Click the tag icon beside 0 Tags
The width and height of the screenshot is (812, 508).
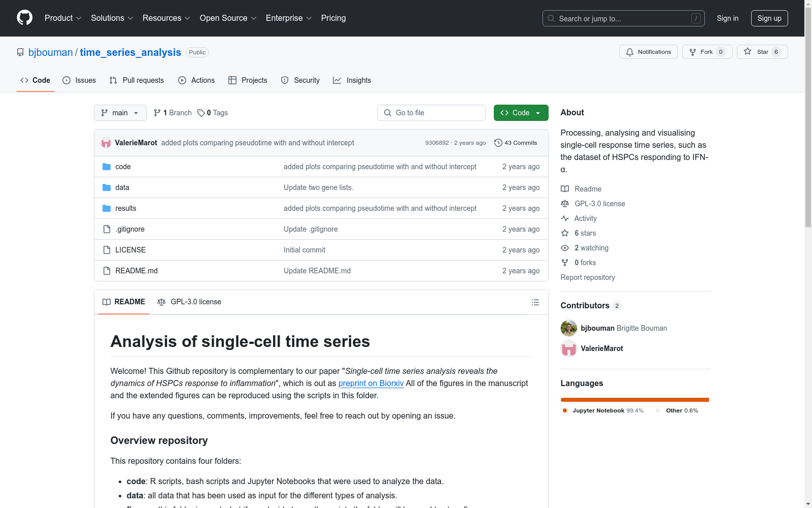point(201,113)
